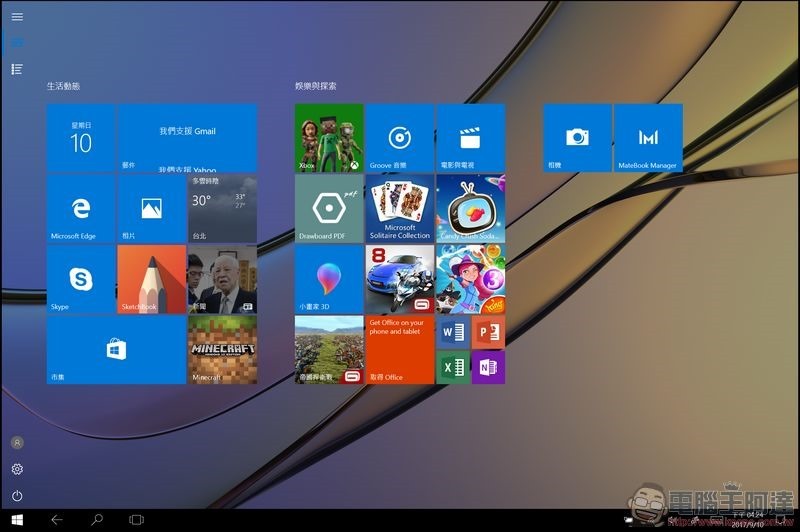Open the hamburger menu at top left
Screen dimensions: 800x532
point(17,17)
